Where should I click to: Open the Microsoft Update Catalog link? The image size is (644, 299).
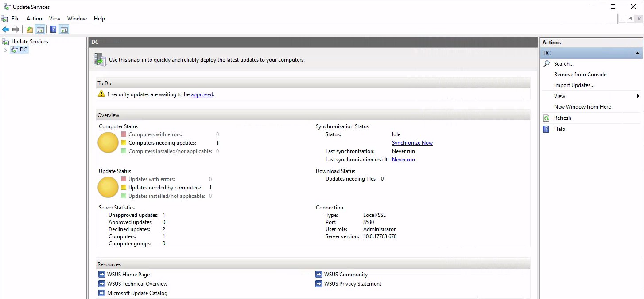(137, 293)
